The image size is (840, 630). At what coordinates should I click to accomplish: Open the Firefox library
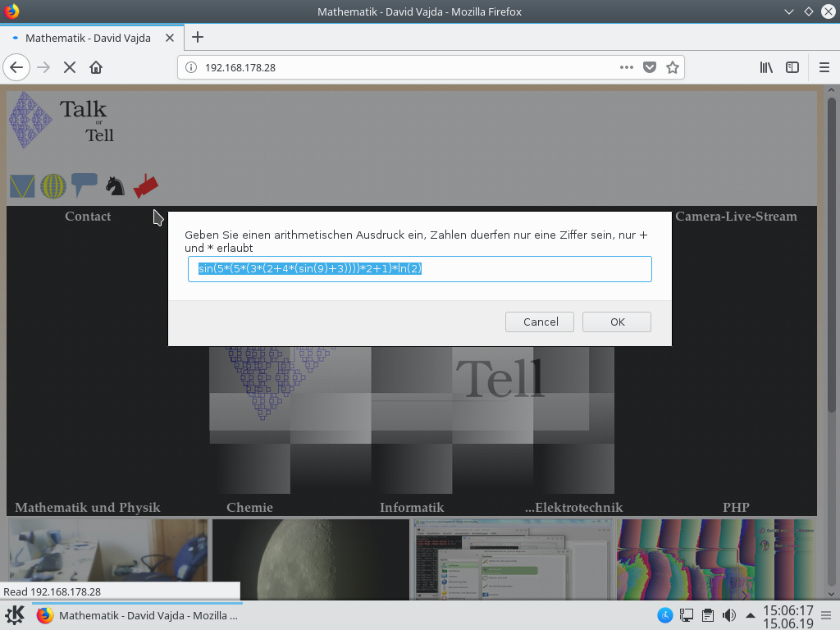(x=766, y=67)
